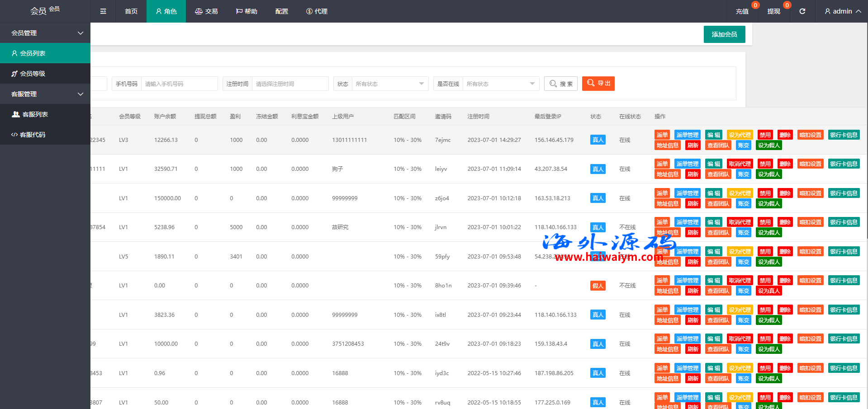Open the 提现 withdrawal notifications
This screenshot has height=409, width=868.
(773, 11)
